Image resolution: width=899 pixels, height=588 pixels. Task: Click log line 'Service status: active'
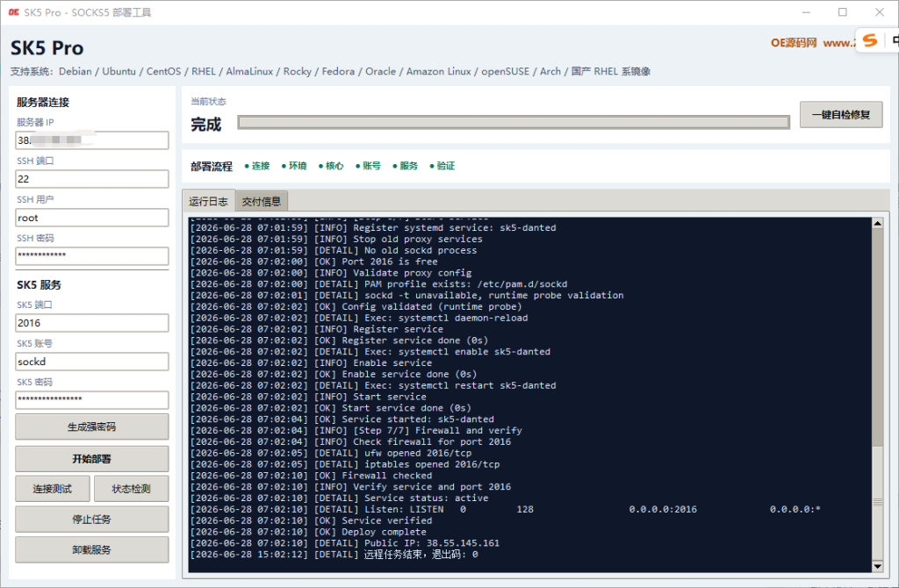[427, 498]
